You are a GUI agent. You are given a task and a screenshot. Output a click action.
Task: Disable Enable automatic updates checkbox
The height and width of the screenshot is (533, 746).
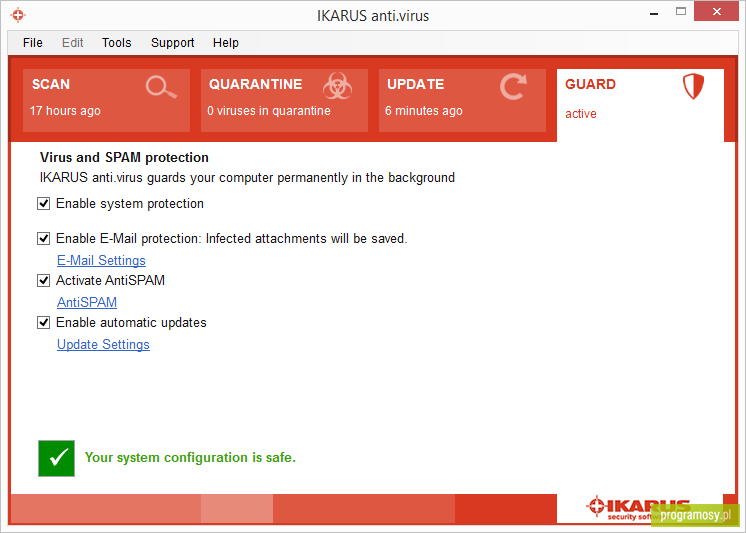pyautogui.click(x=43, y=323)
